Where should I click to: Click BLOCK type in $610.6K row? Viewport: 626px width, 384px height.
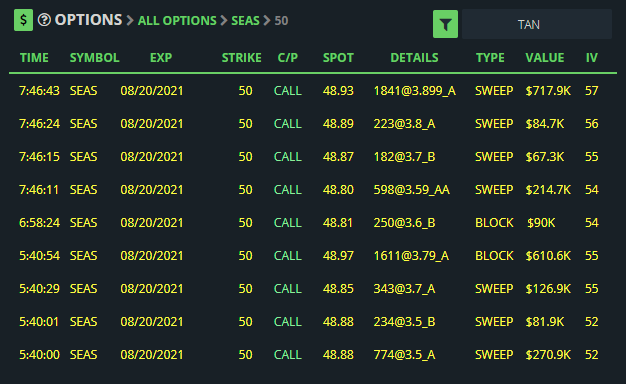[494, 256]
